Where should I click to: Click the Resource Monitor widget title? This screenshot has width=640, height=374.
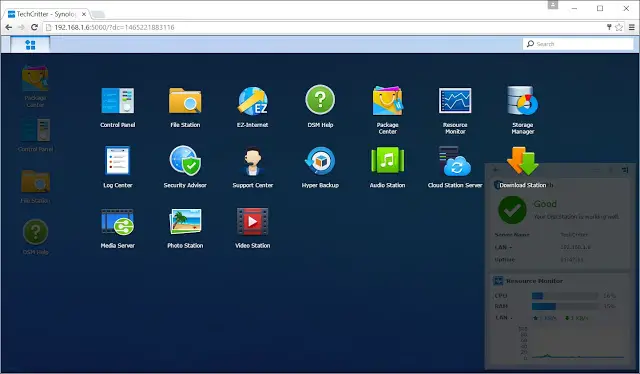534,281
